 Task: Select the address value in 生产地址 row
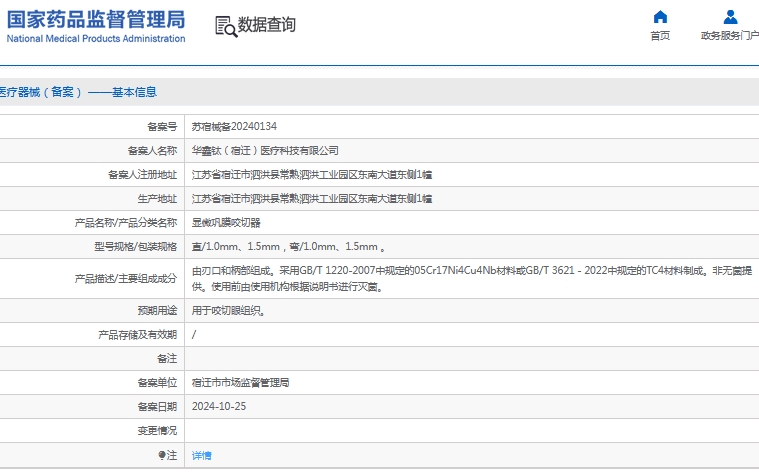click(312, 198)
